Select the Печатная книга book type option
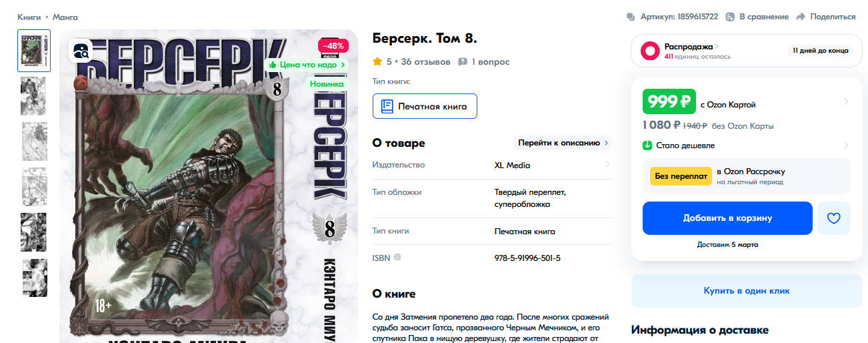The image size is (868, 343). (425, 106)
